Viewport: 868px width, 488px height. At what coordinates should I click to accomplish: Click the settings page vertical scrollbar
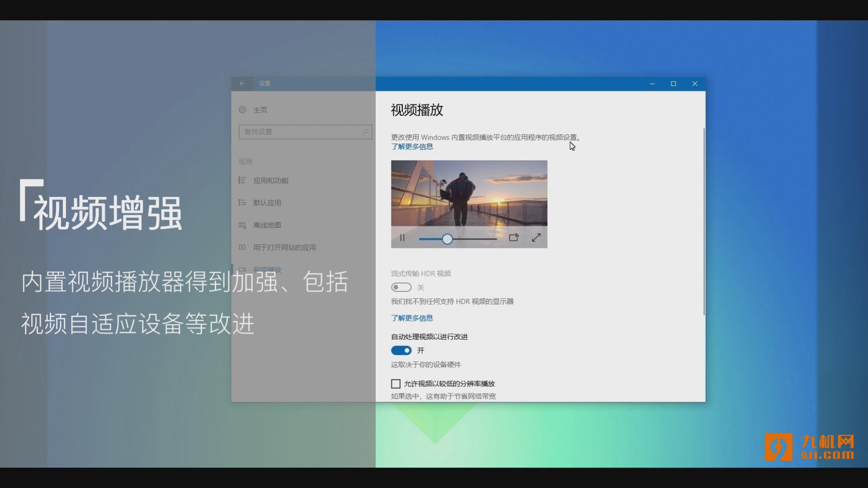[703, 221]
